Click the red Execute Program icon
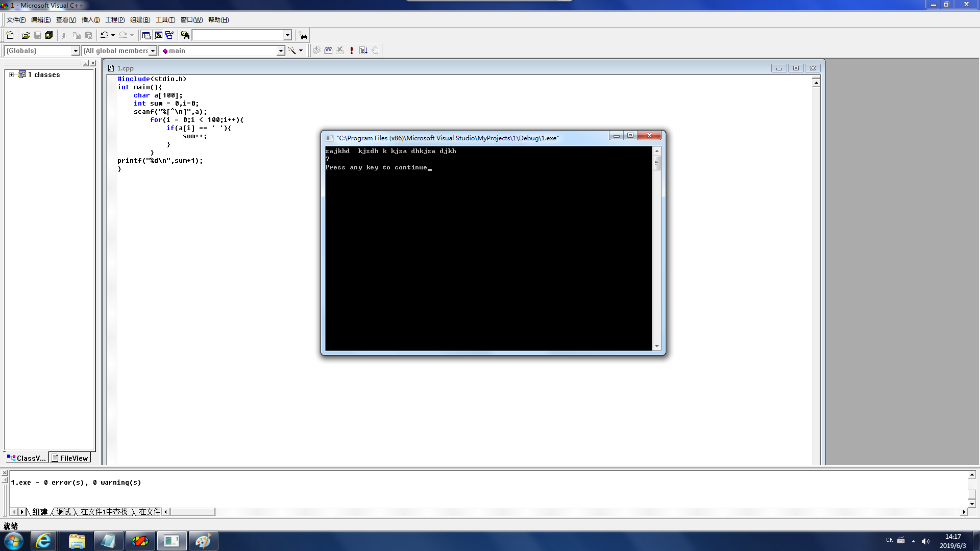 coord(352,51)
